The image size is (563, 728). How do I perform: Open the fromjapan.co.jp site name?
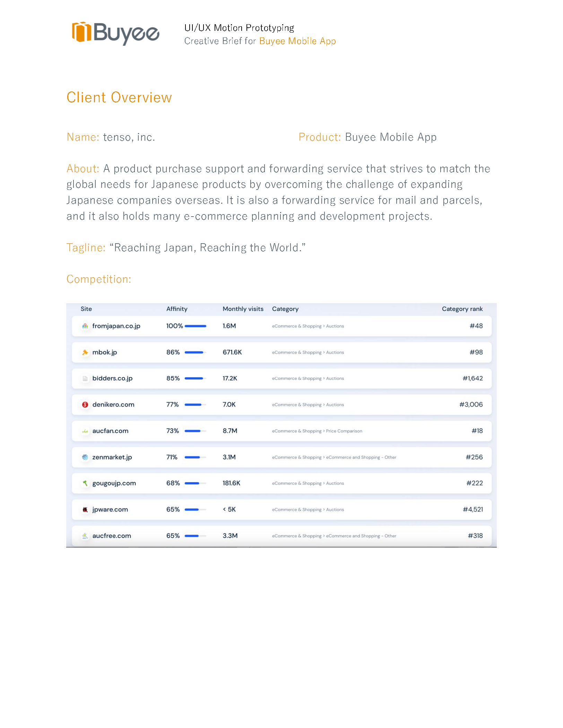(x=116, y=326)
